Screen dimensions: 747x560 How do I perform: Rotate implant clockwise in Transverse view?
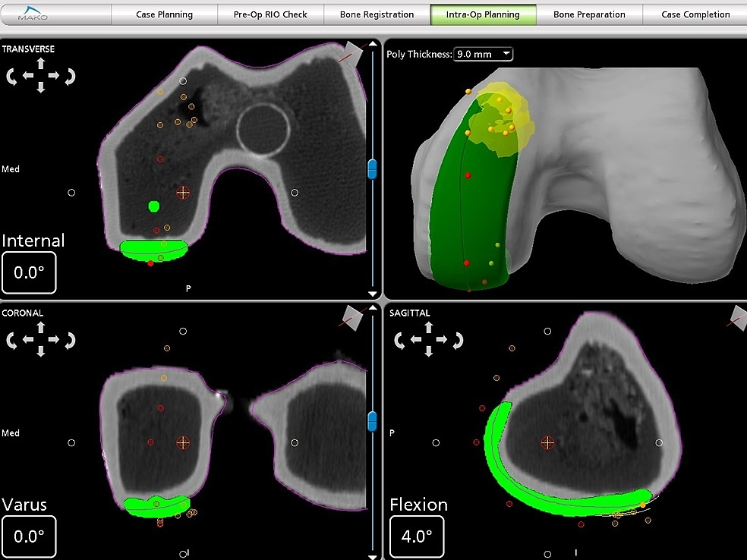[69, 76]
